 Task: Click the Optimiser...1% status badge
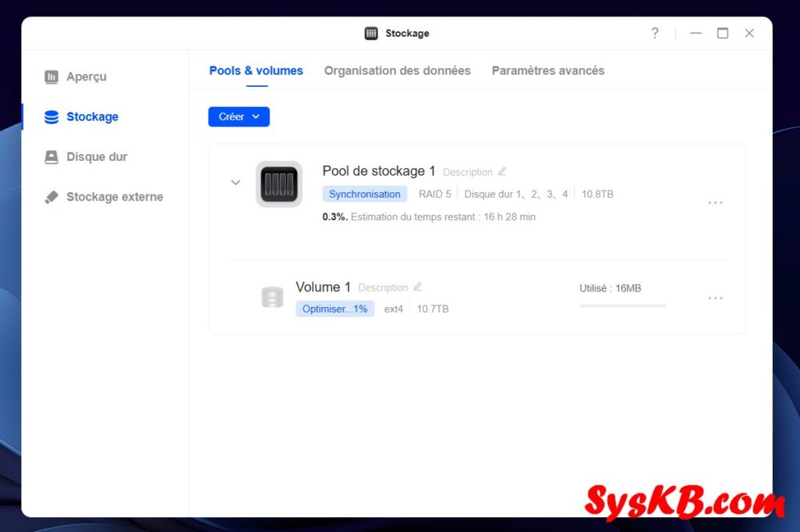335,309
